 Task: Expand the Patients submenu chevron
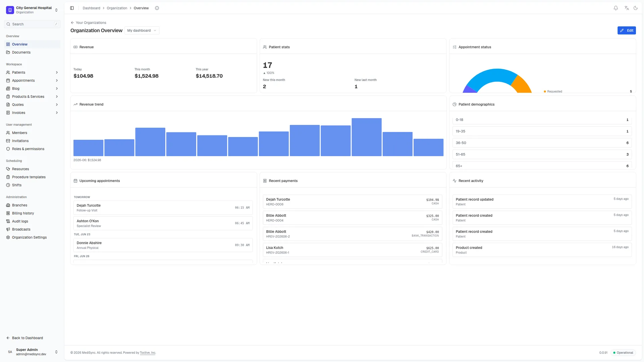[x=57, y=72]
